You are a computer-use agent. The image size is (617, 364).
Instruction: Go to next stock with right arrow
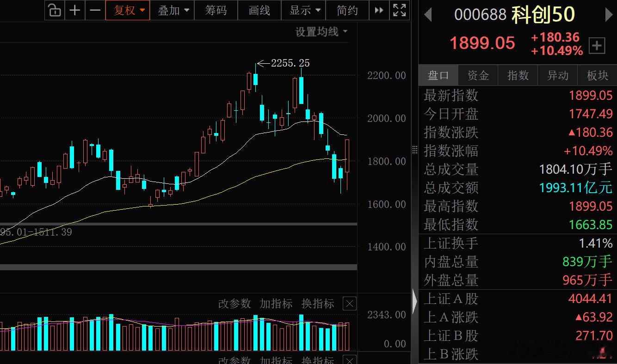609,15
